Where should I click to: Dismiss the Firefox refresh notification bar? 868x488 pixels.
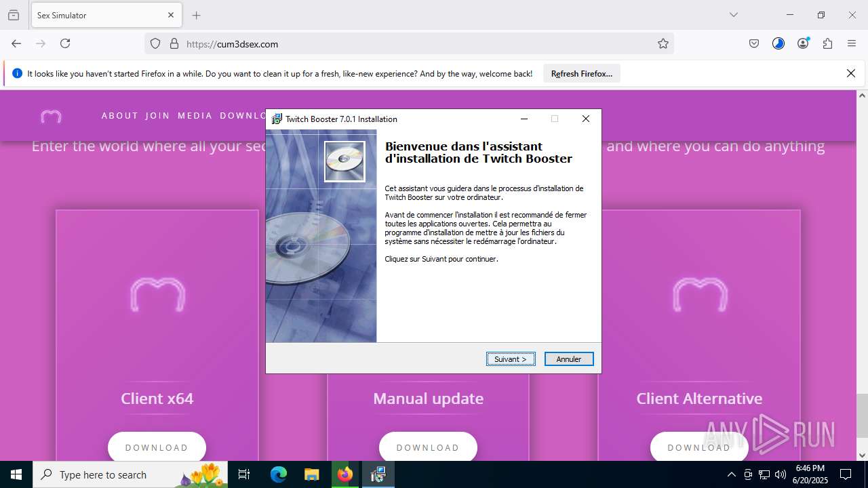pos(851,73)
